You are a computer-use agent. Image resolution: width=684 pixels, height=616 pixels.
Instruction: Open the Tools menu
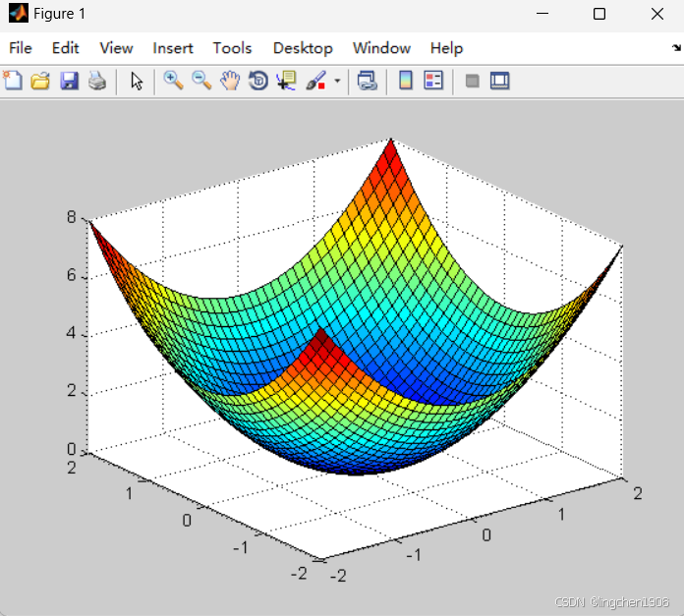click(x=232, y=48)
